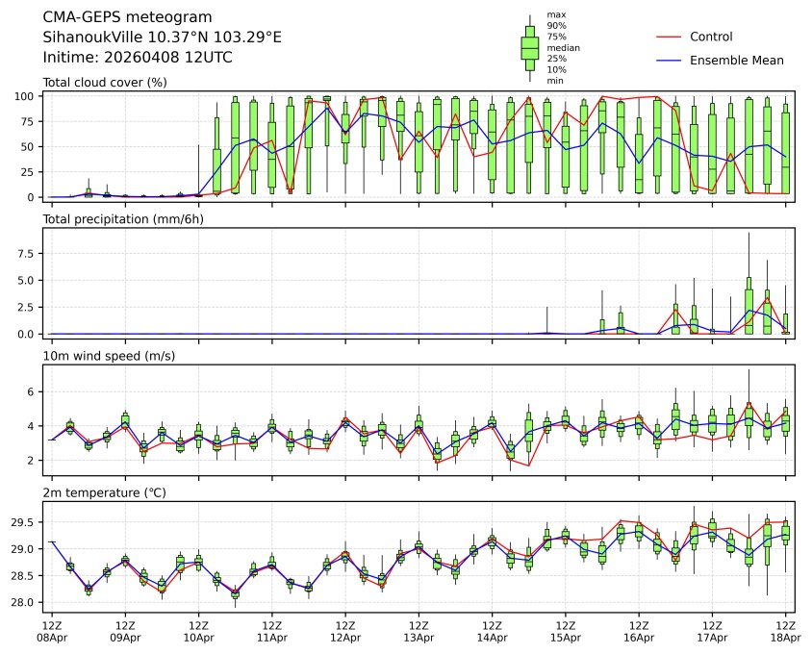Click the 12Z 16Apr time axis label
Viewport: 812px width, 654px height.
(639, 631)
